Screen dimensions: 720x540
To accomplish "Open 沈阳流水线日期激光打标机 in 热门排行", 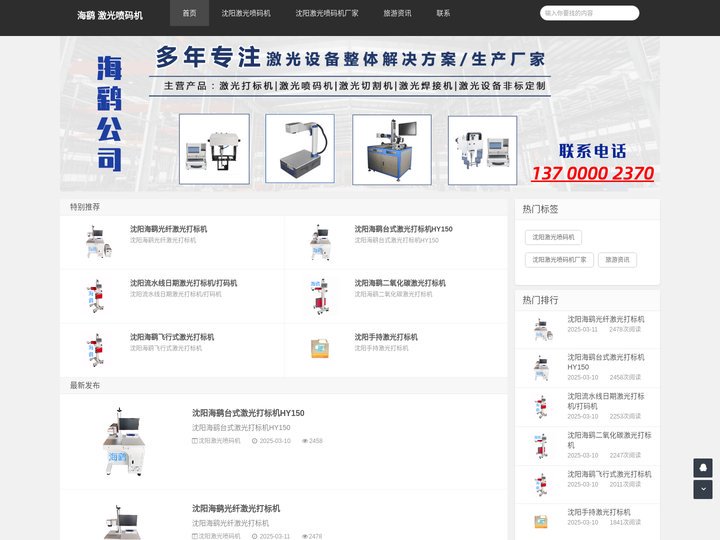I will pos(606,401).
